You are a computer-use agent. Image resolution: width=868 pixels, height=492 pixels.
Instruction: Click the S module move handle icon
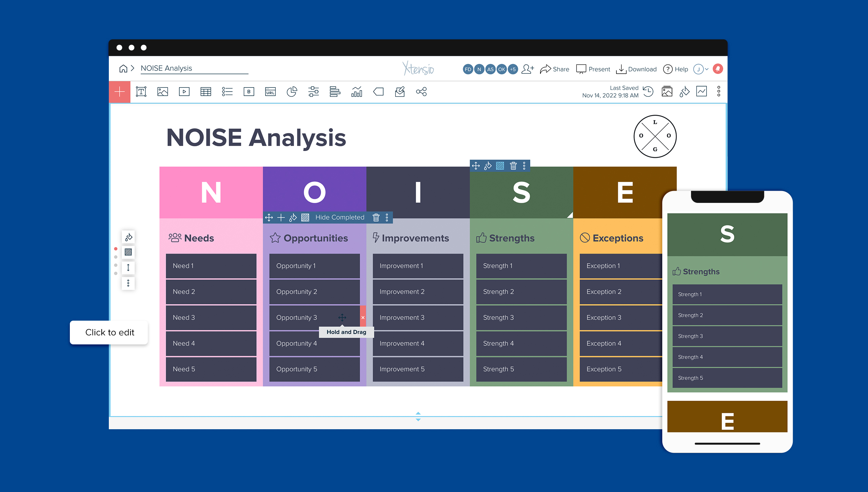coord(476,166)
